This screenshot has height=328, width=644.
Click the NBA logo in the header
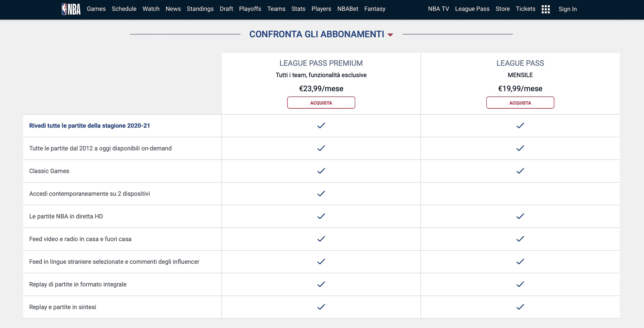(71, 9)
